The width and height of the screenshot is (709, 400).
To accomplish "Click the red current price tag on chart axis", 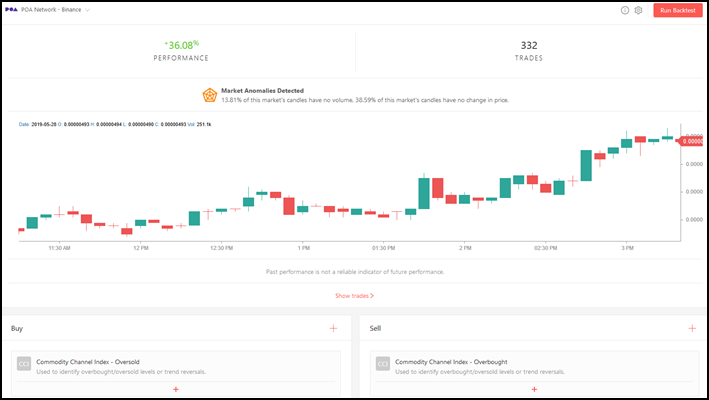I will click(x=690, y=141).
